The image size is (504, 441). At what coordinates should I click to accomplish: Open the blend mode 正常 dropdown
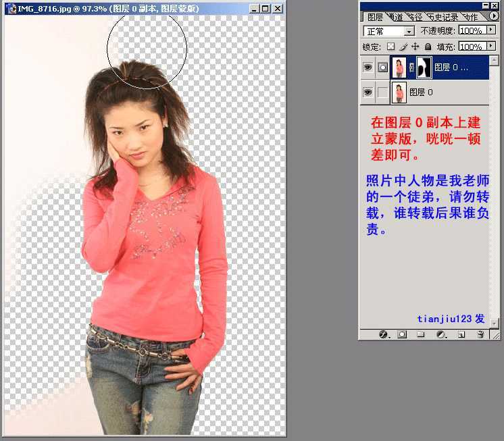[409, 31]
